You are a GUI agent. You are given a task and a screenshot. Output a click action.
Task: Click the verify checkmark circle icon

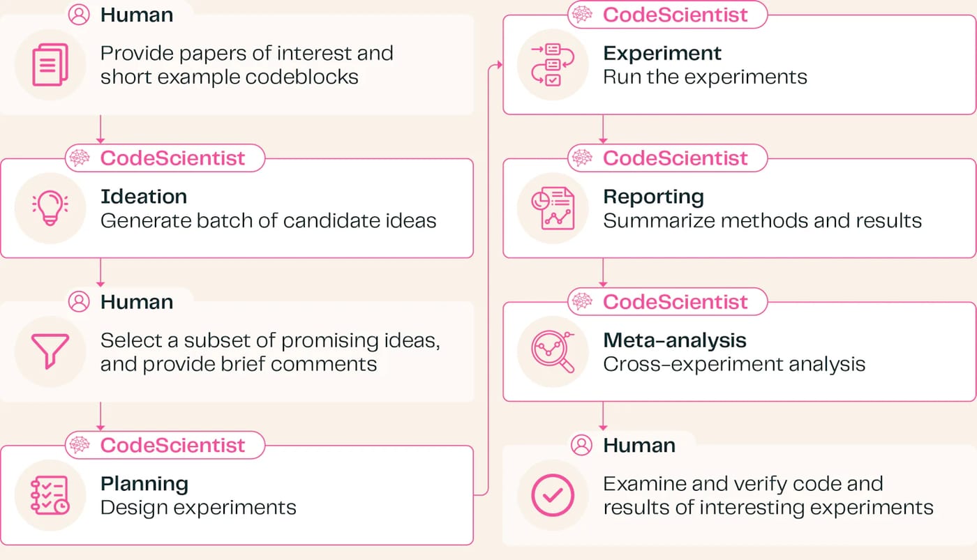553,495
